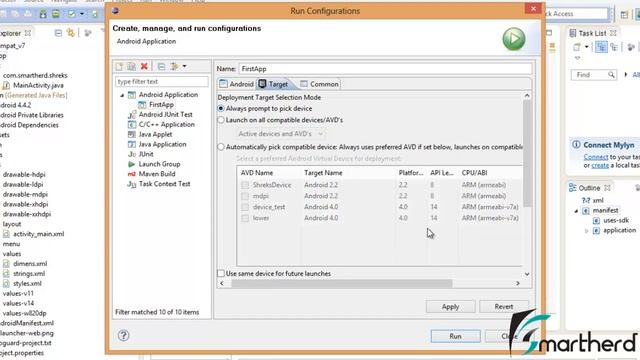Screen dimensions: 640x360
Task: Check Use same device for future launches
Action: [x=221, y=273]
